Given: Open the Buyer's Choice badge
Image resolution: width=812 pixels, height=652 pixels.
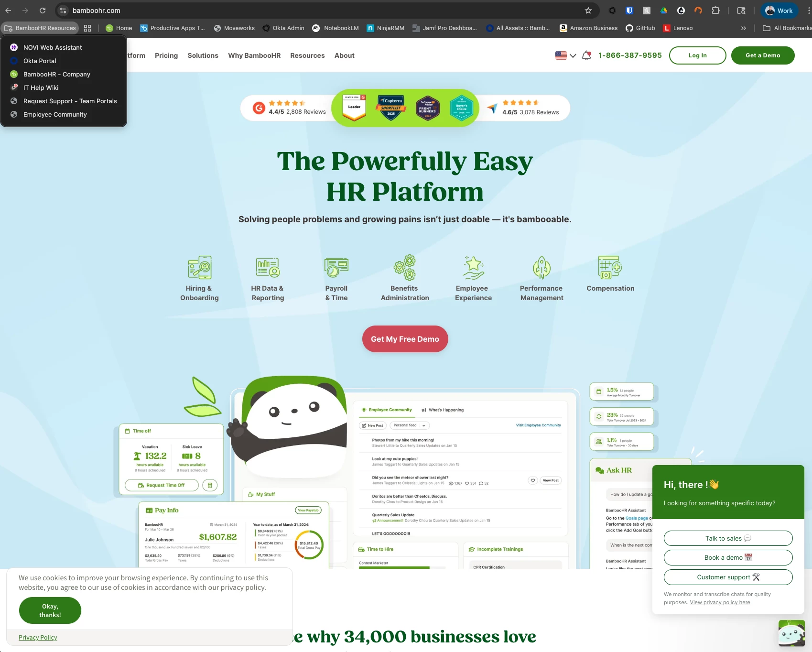Looking at the screenshot, I should (x=462, y=108).
